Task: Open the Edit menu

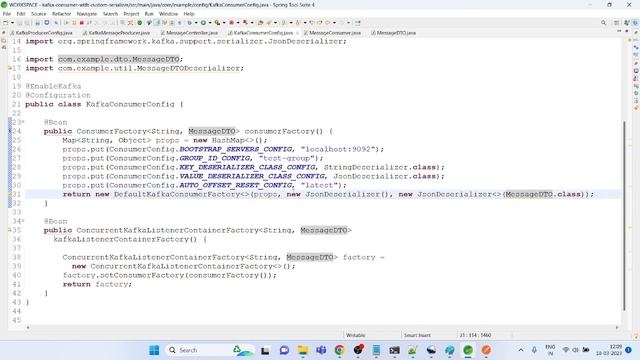Action: pyautogui.click(x=21, y=14)
